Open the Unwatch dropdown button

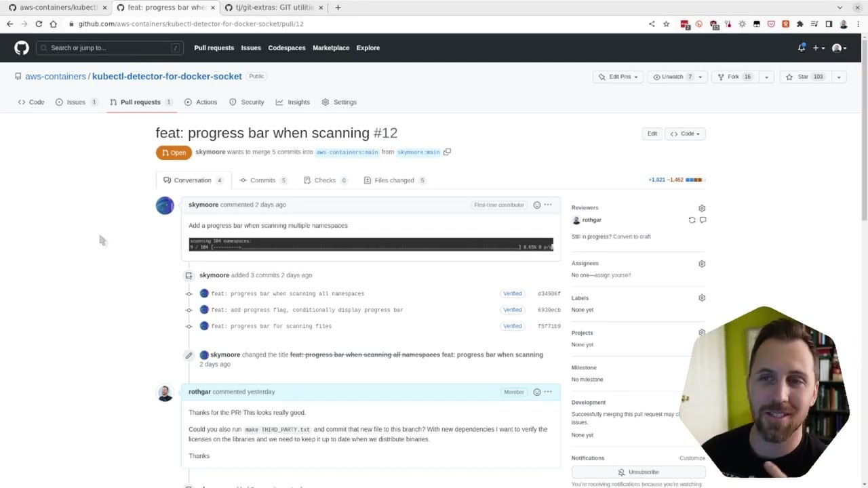[x=677, y=77]
